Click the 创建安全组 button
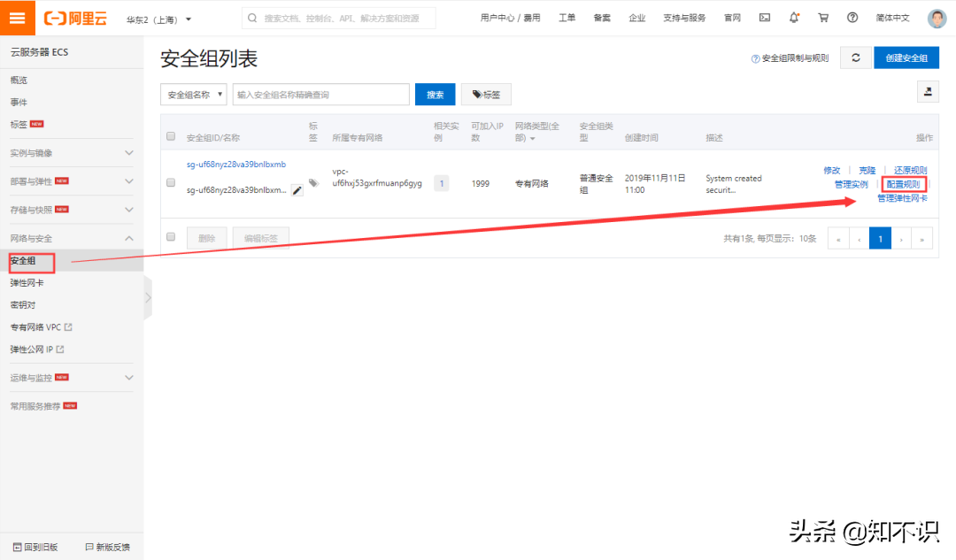This screenshot has height=560, width=956. [x=906, y=58]
